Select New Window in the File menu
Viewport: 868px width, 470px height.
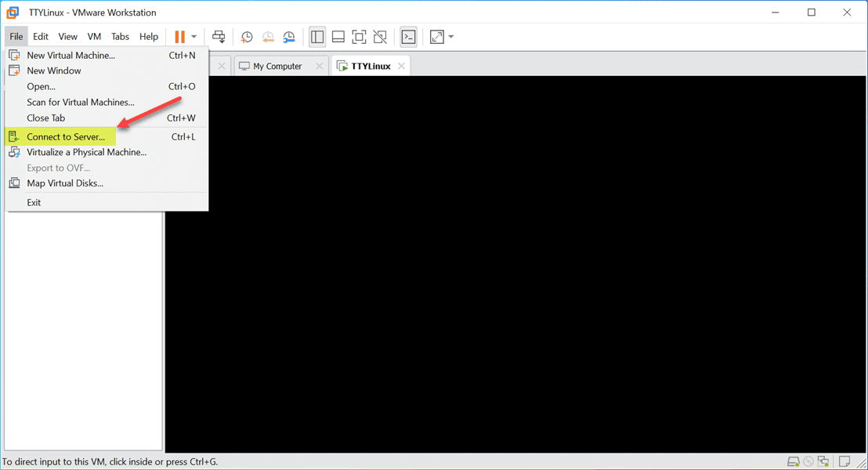(x=107, y=70)
